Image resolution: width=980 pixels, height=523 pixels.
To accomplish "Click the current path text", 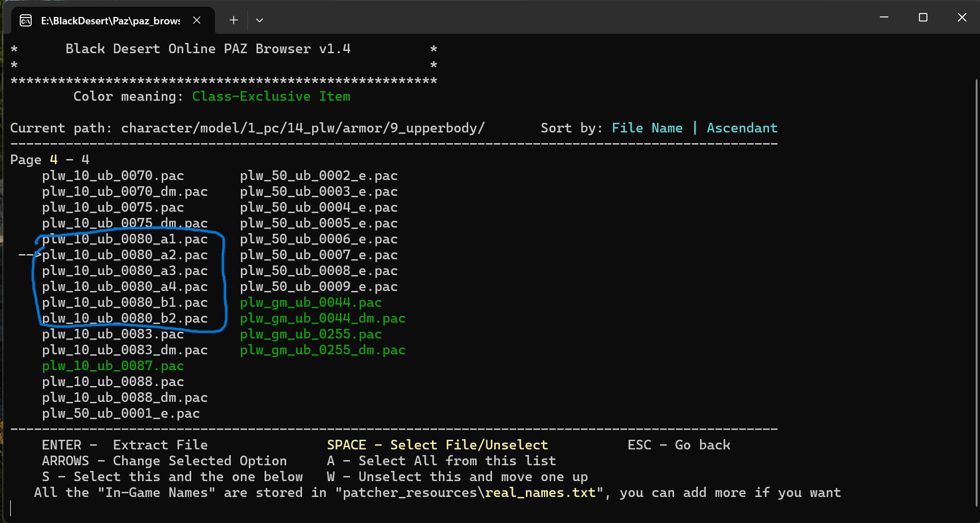I will [303, 128].
